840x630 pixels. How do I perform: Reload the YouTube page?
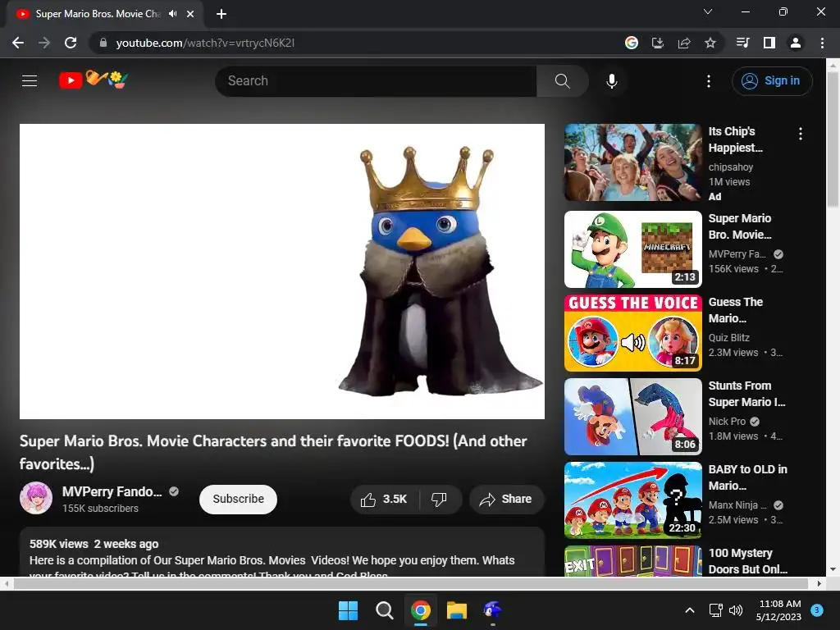[x=71, y=43]
